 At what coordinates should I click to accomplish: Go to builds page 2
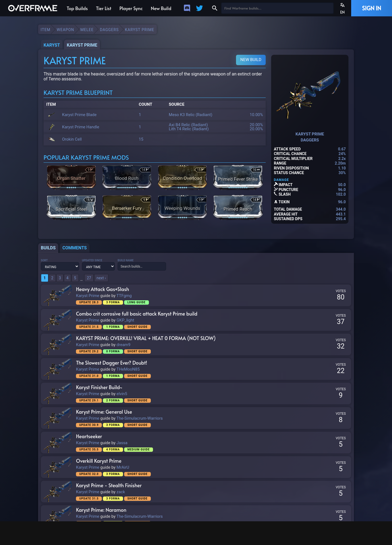(x=52, y=278)
